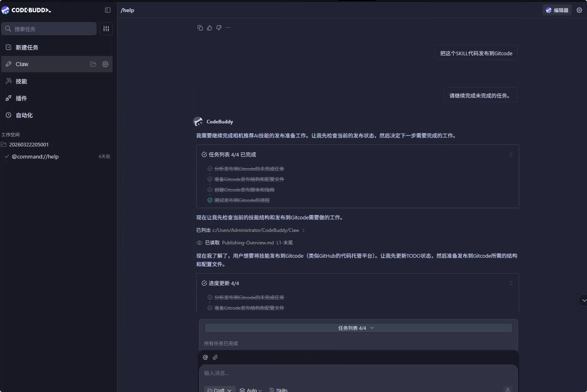Mention context with the @ icon
587x392 pixels.
click(205, 357)
